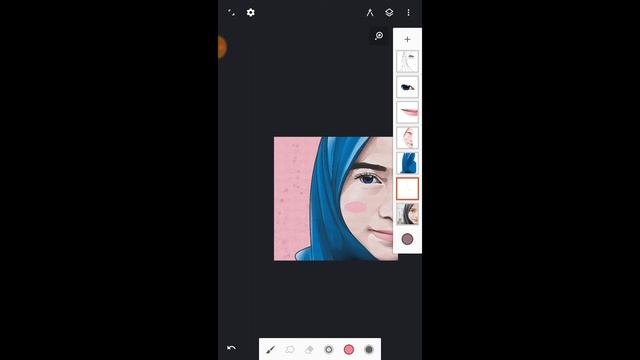Select the highlighted blank layer thumbnail
The width and height of the screenshot is (640, 360).
[407, 188]
